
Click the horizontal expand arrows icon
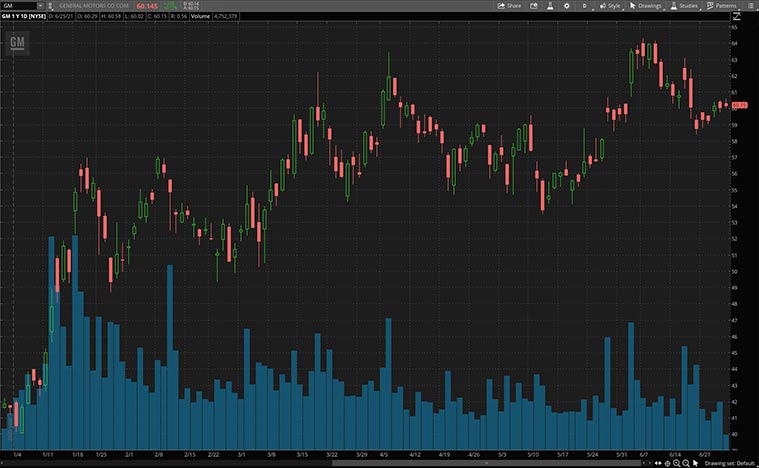pyautogui.click(x=659, y=463)
